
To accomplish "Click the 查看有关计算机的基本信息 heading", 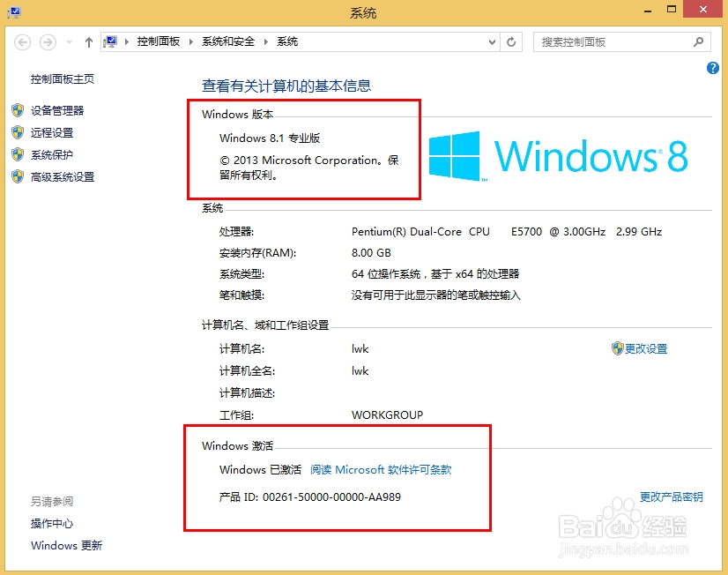I will pos(286,86).
